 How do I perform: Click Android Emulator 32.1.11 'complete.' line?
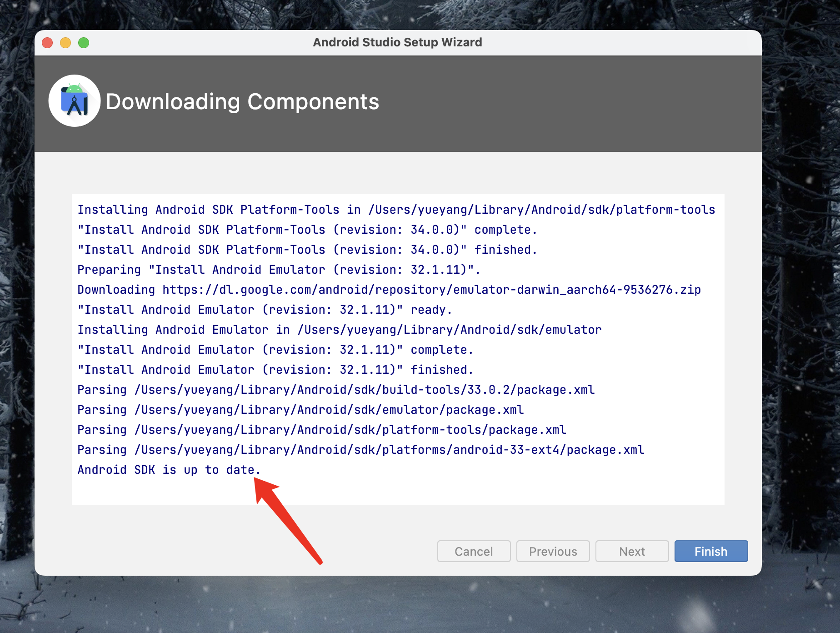[275, 350]
